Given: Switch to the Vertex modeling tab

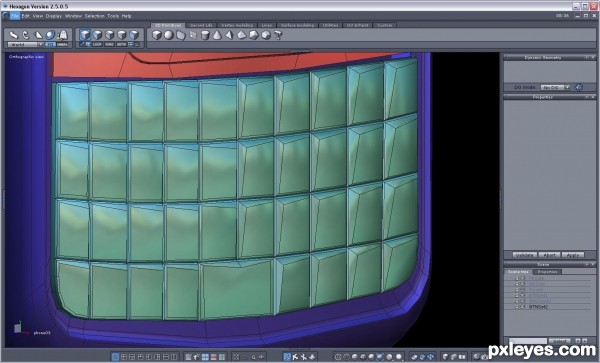Looking at the screenshot, I should coord(237,25).
